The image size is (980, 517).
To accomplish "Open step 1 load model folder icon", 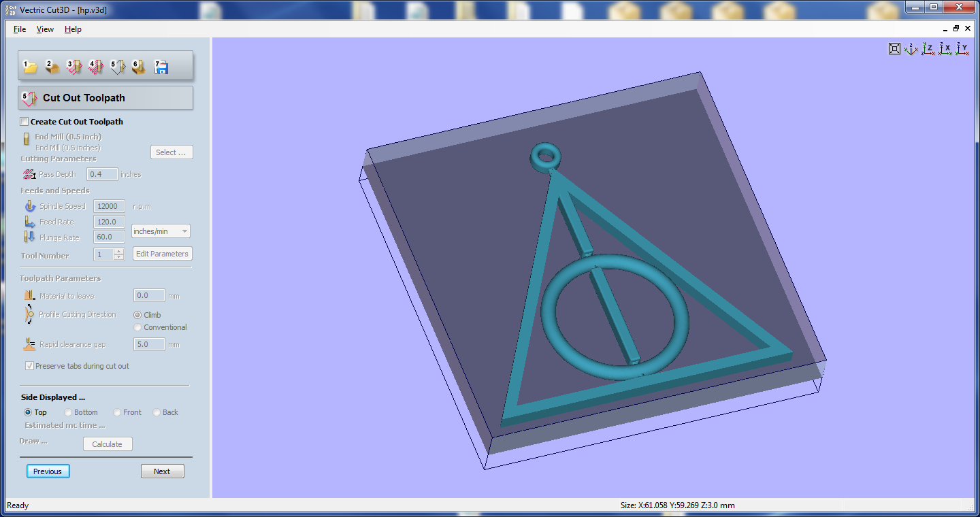I will point(30,67).
